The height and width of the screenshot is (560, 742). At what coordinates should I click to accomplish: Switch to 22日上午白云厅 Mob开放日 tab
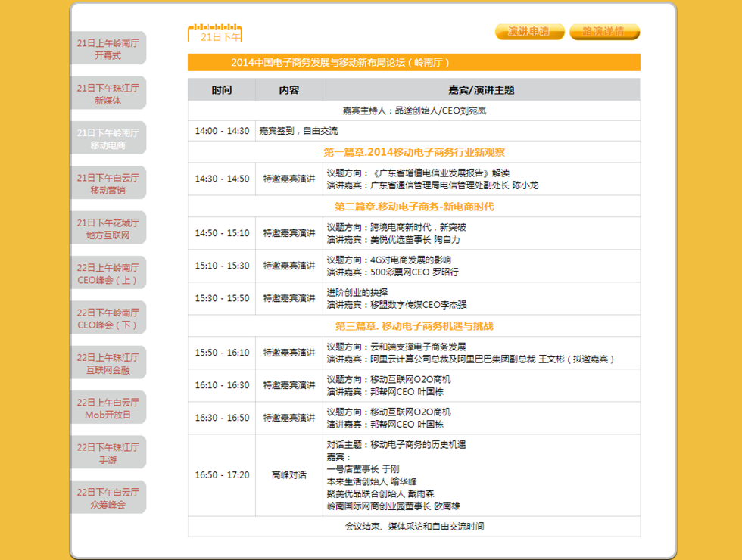coord(108,408)
